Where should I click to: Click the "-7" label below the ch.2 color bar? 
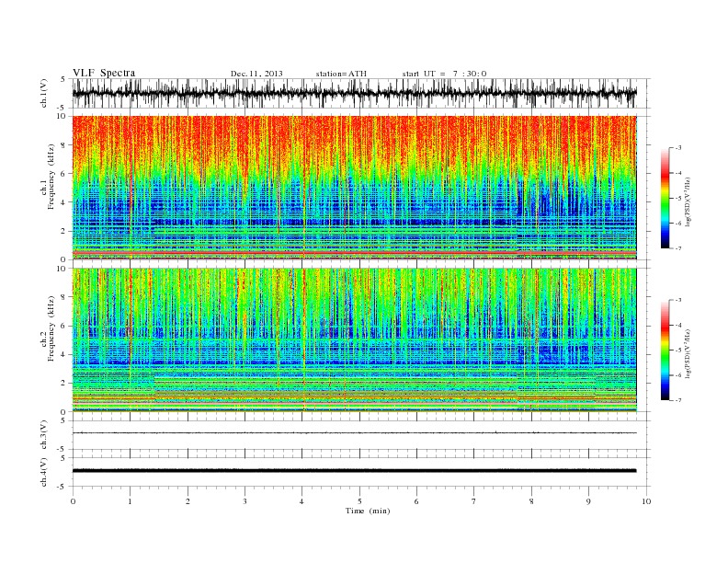678,400
